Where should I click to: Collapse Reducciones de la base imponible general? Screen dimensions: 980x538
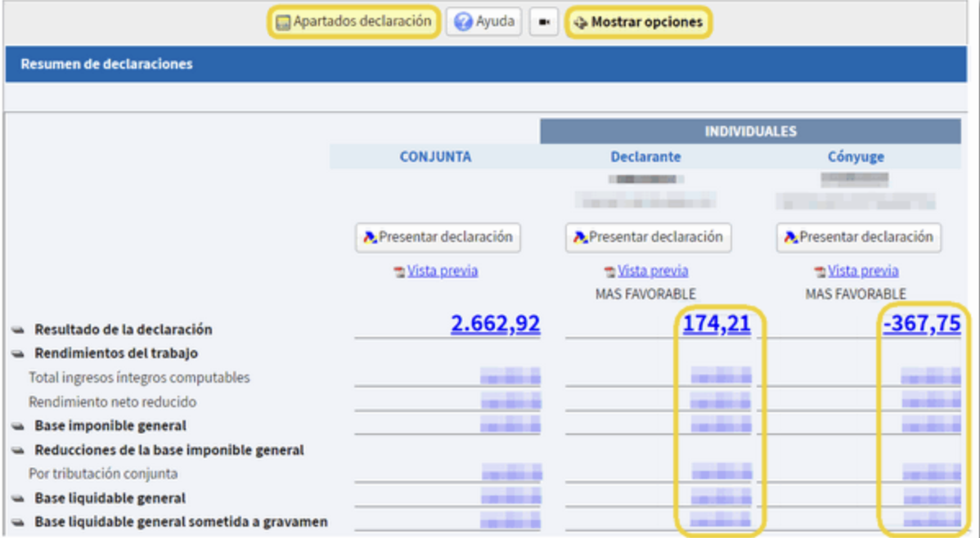(x=18, y=451)
